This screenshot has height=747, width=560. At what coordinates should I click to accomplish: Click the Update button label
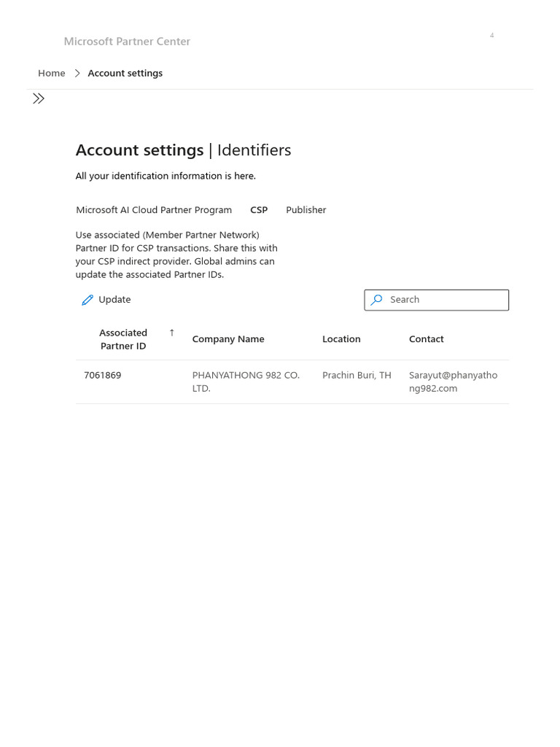click(x=114, y=300)
